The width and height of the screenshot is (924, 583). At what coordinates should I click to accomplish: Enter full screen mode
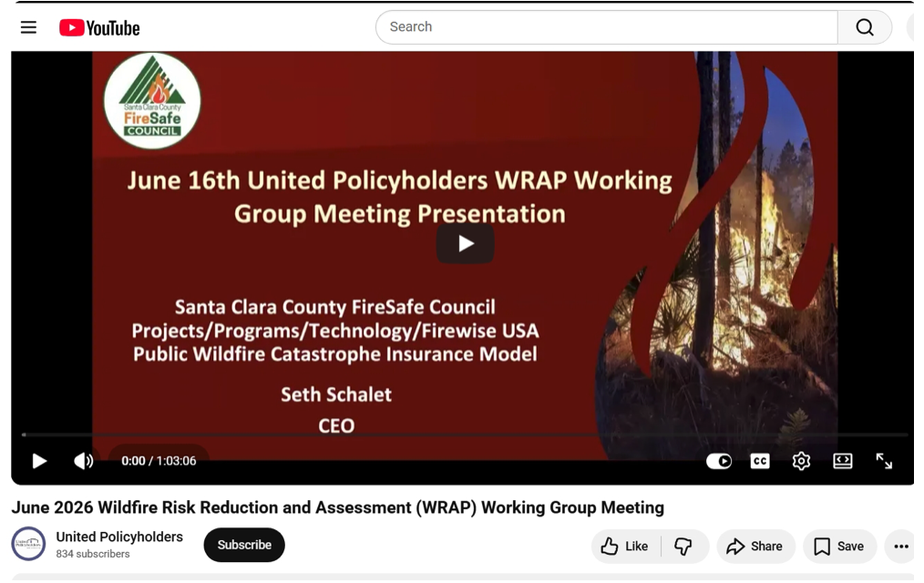(884, 461)
